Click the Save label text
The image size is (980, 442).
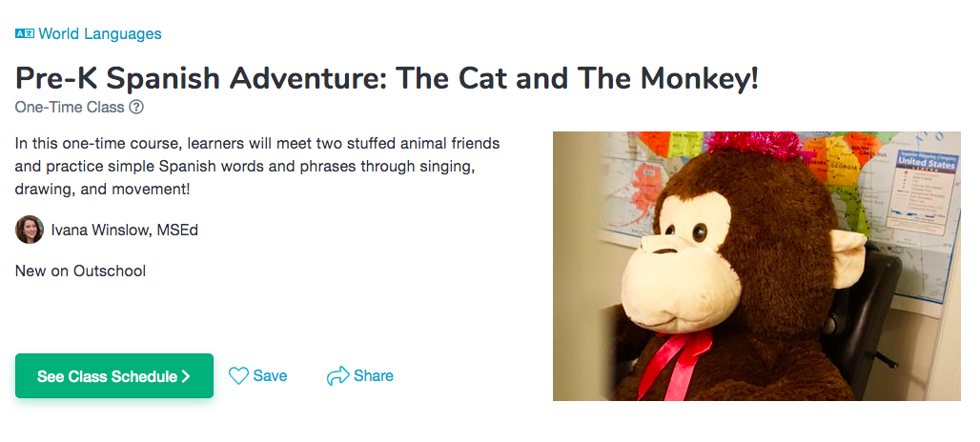tap(270, 376)
